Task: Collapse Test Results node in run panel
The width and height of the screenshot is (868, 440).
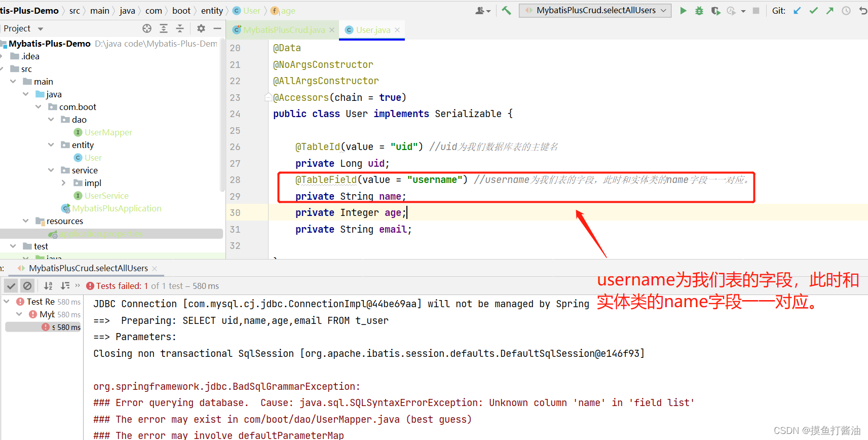Action: (6, 302)
